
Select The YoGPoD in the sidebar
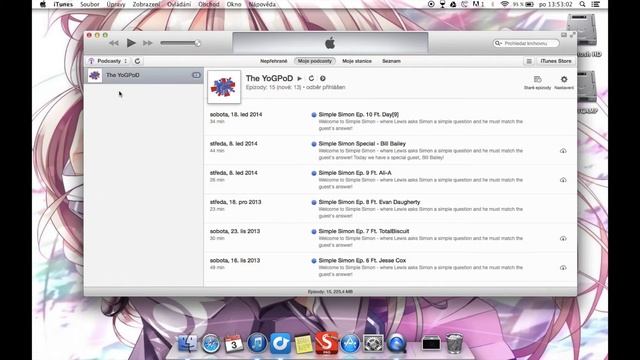click(144, 75)
